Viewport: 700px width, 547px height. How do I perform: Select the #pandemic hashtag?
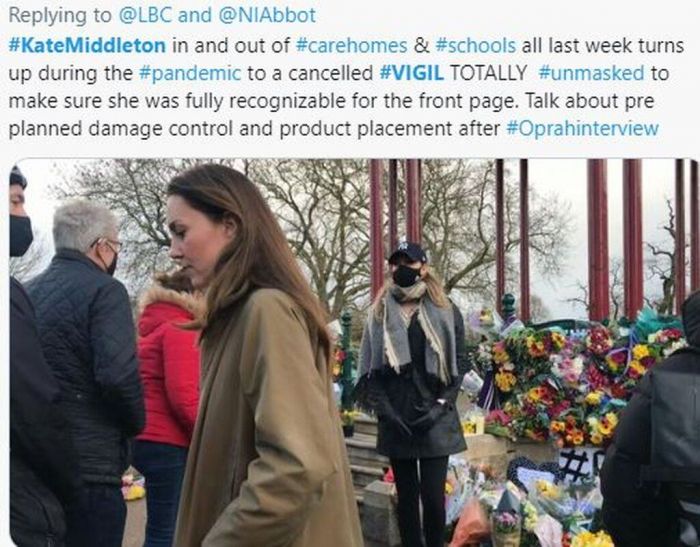190,73
